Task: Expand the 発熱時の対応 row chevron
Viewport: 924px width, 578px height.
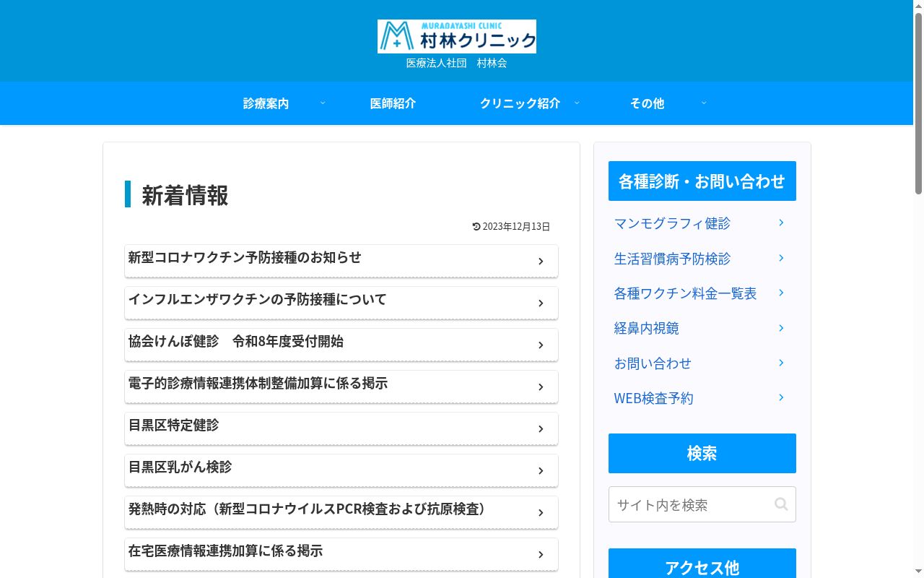Action: tap(541, 513)
